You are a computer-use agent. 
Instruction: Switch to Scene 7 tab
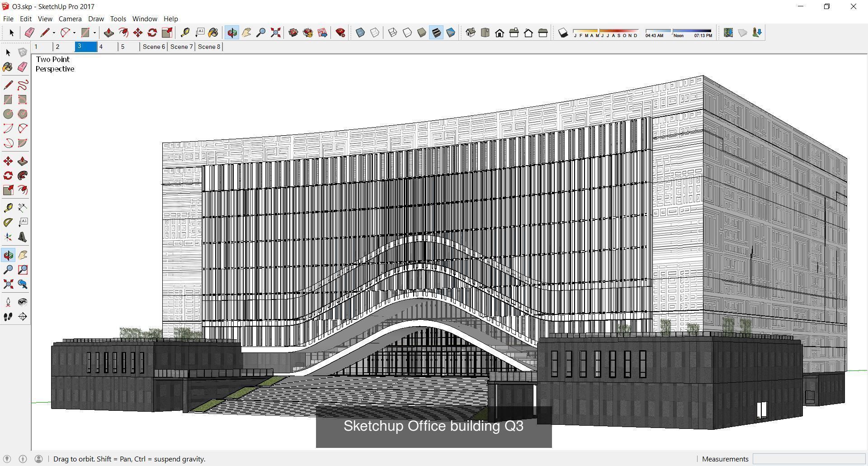181,47
